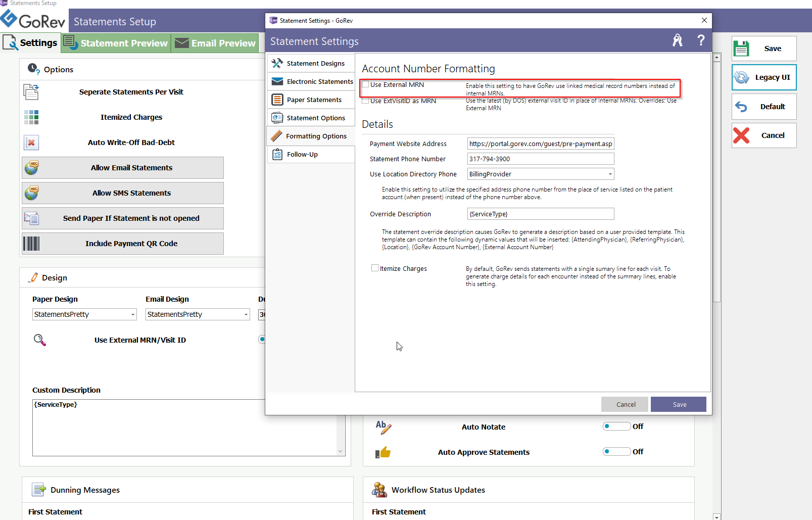Click the dialog's vertical scrollbar up arrow
The height and width of the screenshot is (520, 812).
coord(717,58)
